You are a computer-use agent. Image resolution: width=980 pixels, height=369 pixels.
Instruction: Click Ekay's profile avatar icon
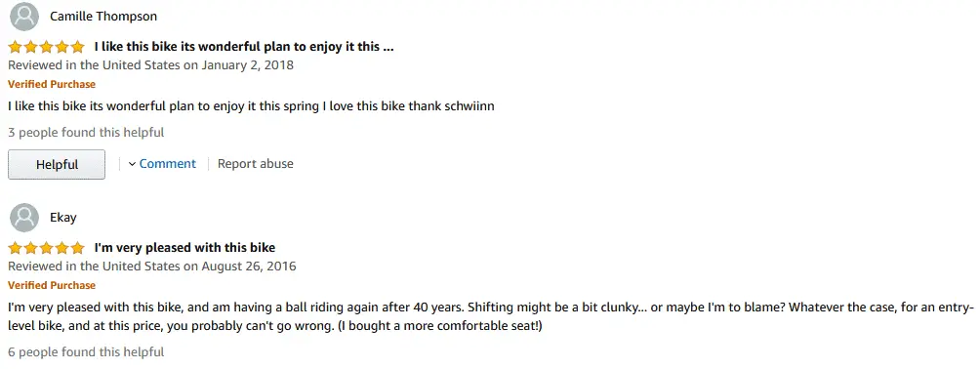24,218
